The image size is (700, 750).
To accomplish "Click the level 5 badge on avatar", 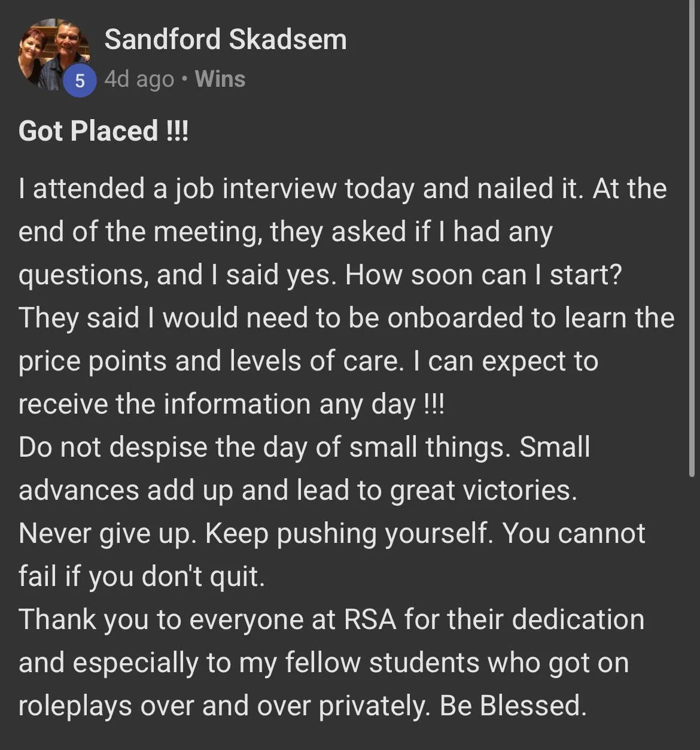I will (80, 80).
